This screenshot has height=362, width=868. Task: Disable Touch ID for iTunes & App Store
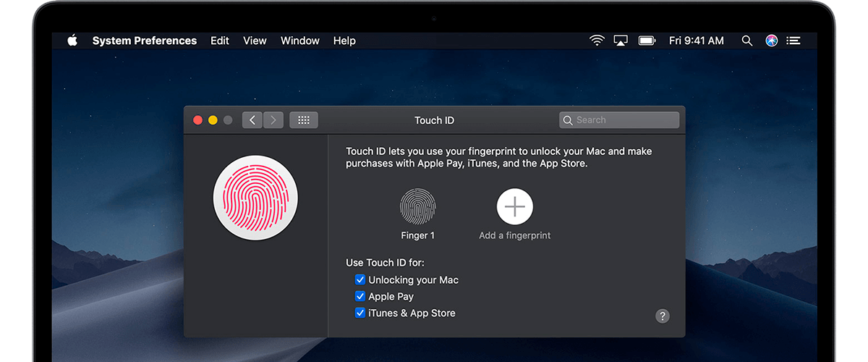point(359,313)
